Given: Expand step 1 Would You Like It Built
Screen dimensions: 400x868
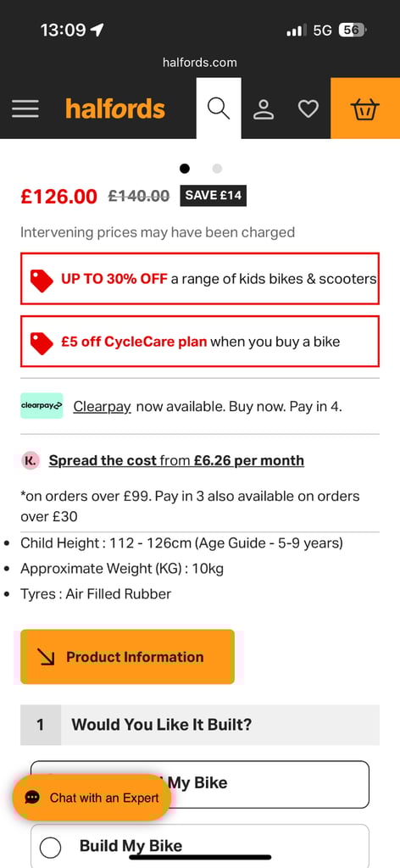Looking at the screenshot, I should click(200, 725).
